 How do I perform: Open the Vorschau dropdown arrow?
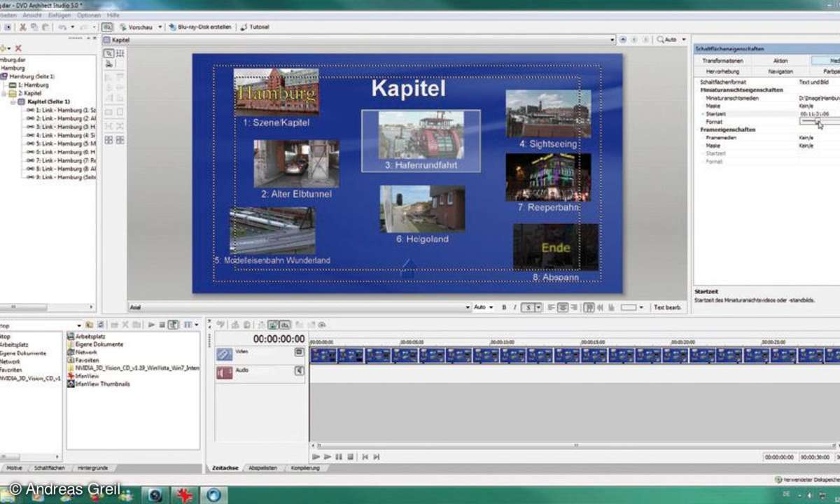[x=160, y=27]
